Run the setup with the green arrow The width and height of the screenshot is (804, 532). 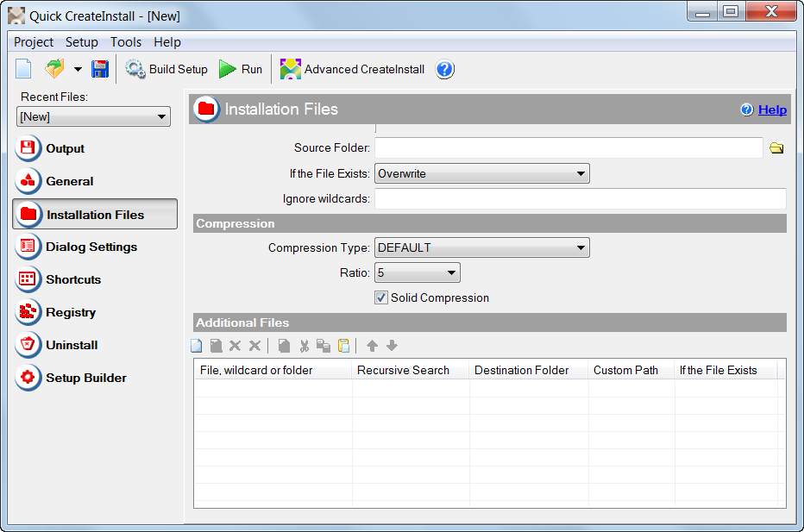point(241,69)
